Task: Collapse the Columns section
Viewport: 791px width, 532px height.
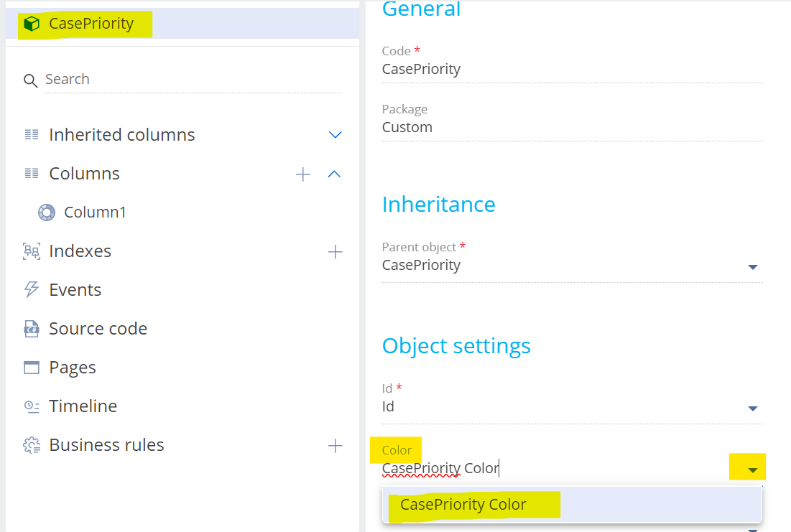Action: click(x=335, y=174)
